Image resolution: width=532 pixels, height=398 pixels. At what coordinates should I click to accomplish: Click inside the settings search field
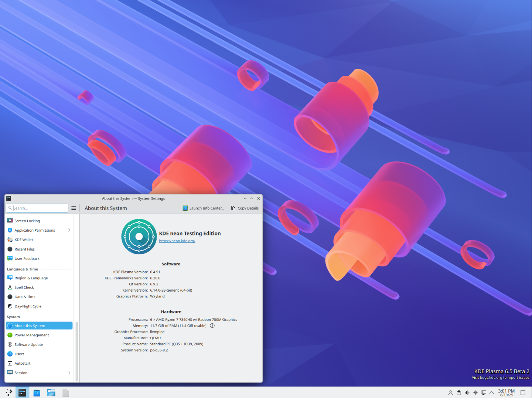tap(37, 208)
